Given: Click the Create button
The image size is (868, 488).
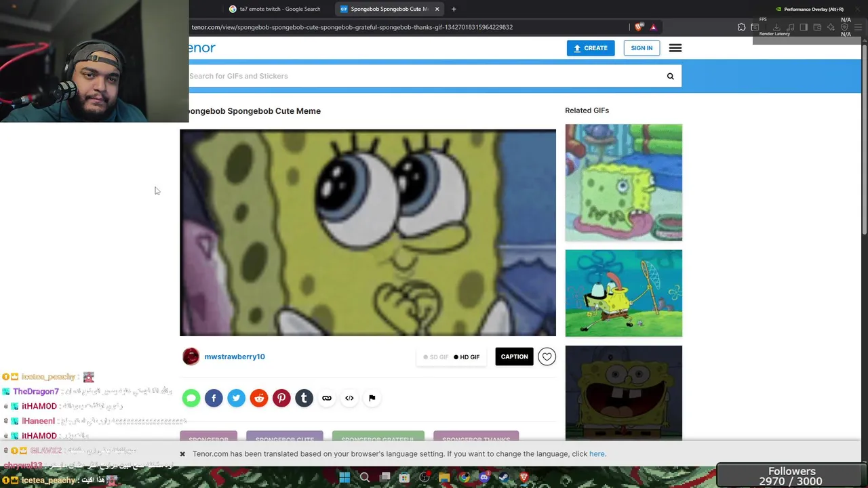Looking at the screenshot, I should pyautogui.click(x=591, y=48).
